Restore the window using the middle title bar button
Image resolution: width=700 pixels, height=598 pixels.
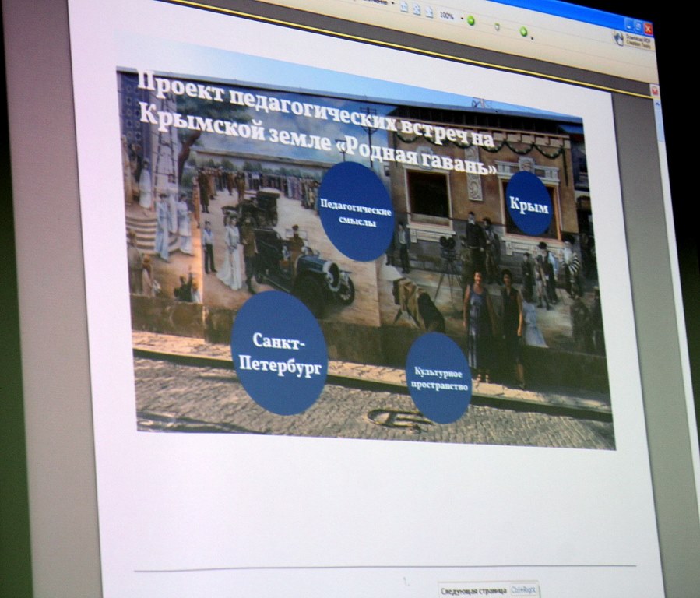[x=638, y=27]
